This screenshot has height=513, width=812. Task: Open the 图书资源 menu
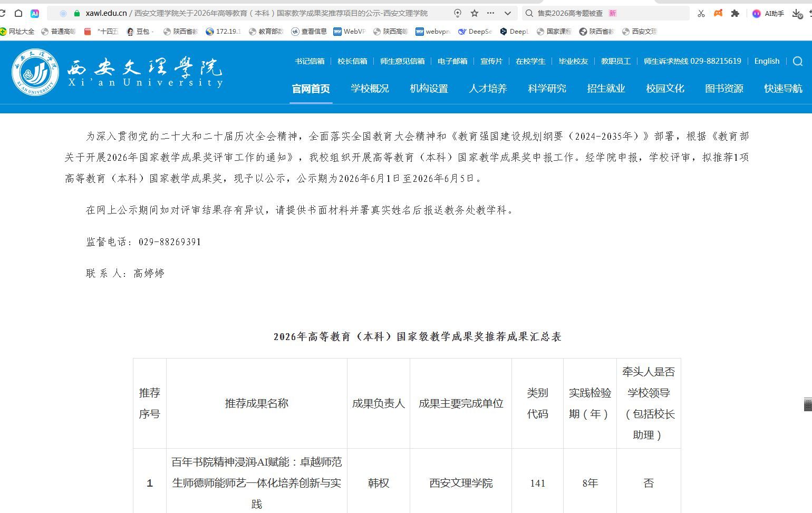click(x=724, y=89)
